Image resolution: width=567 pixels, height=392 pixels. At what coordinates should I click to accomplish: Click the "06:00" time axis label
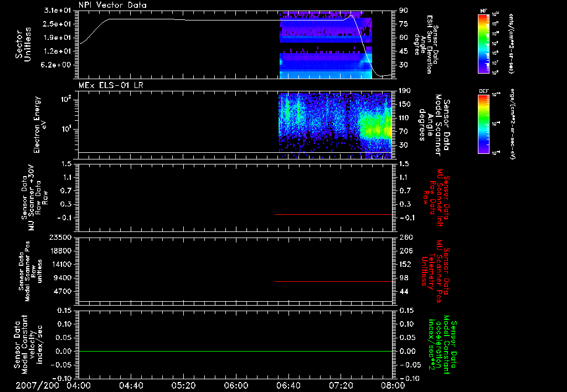point(236,385)
